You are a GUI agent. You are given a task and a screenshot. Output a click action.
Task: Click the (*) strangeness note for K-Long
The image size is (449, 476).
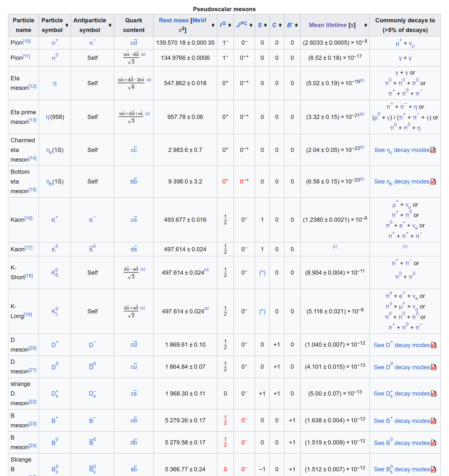click(262, 311)
